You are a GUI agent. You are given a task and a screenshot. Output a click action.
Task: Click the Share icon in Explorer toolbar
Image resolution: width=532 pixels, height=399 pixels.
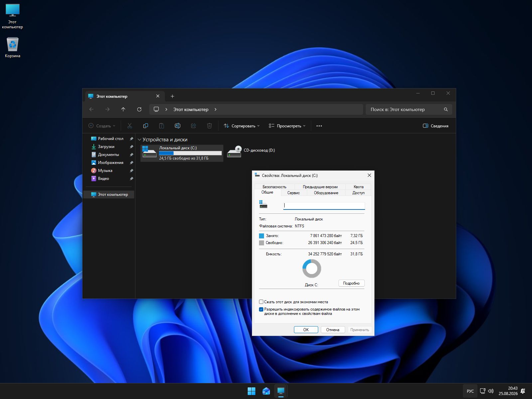coord(193,126)
